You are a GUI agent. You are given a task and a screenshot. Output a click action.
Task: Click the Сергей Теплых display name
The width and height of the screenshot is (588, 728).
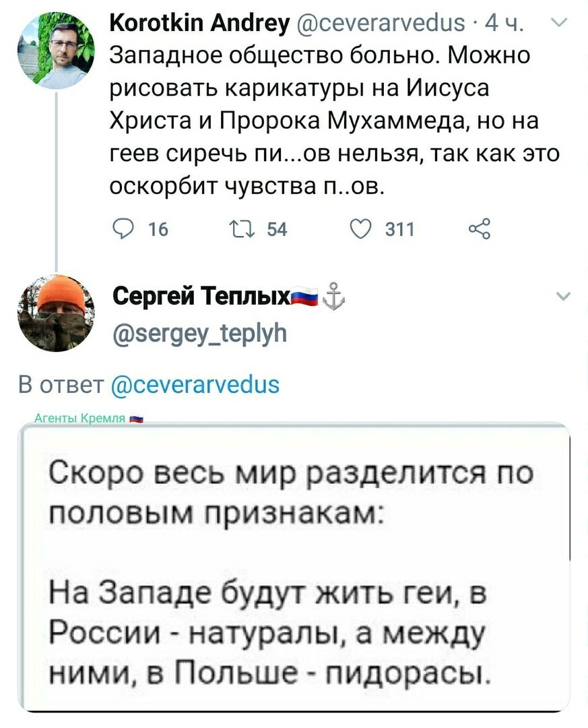point(201,296)
